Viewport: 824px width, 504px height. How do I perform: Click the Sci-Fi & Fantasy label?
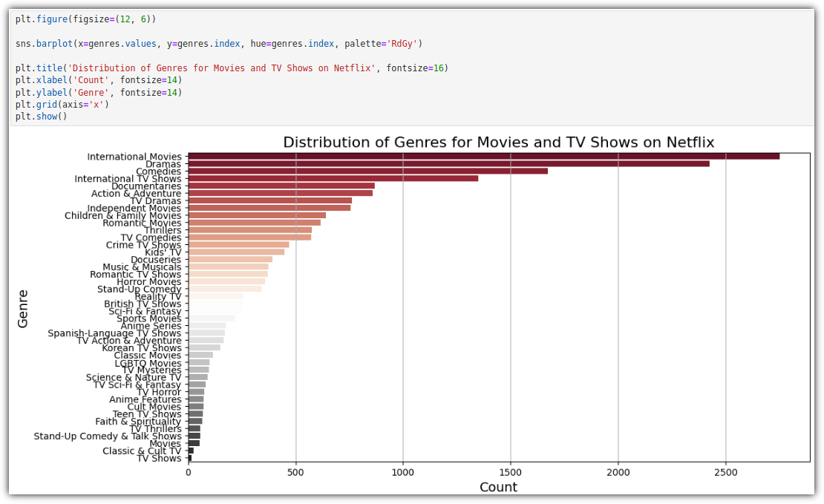pyautogui.click(x=145, y=311)
